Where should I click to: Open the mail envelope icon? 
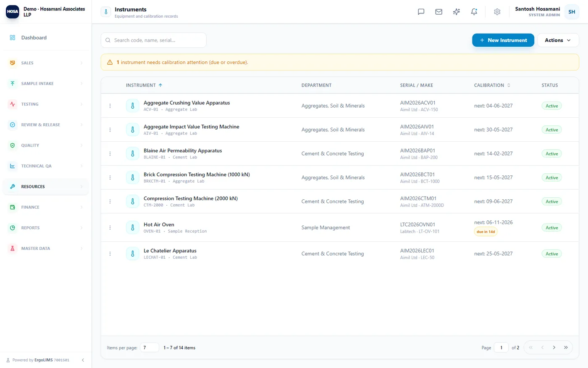pyautogui.click(x=438, y=12)
